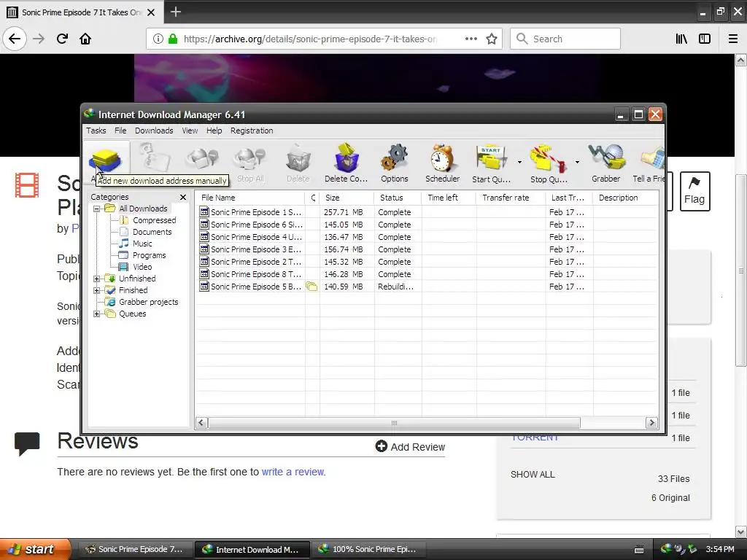Click the Tell a Friend icon
This screenshot has height=560, width=747.
(x=650, y=163)
